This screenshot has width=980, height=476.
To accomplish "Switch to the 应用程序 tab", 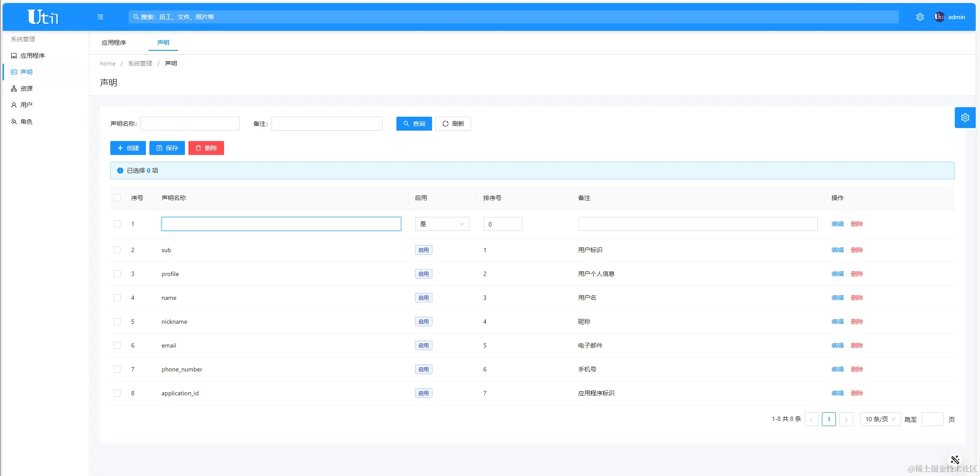I will pos(114,43).
